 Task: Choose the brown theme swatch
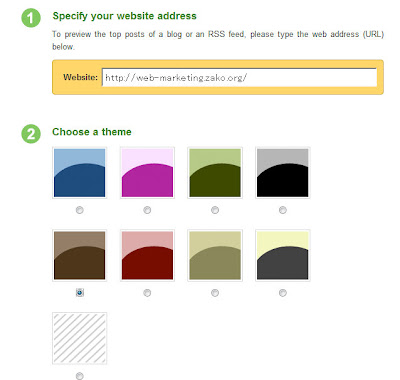[80, 255]
